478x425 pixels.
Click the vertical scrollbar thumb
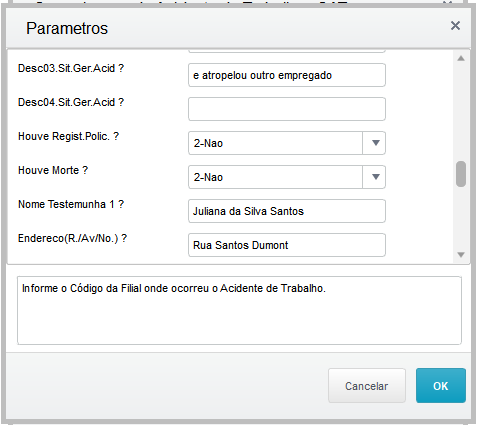tap(461, 174)
